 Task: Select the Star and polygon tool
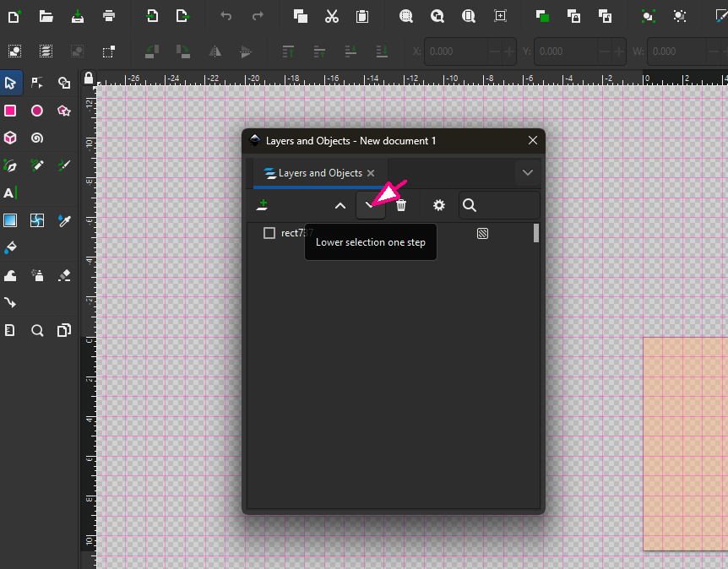tap(64, 111)
